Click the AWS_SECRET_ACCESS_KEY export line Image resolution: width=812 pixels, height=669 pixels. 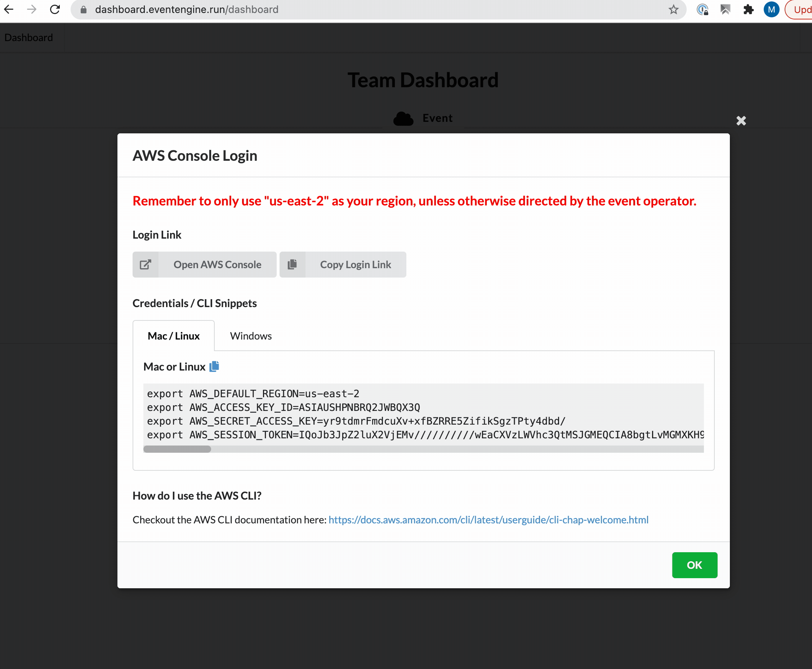click(356, 421)
